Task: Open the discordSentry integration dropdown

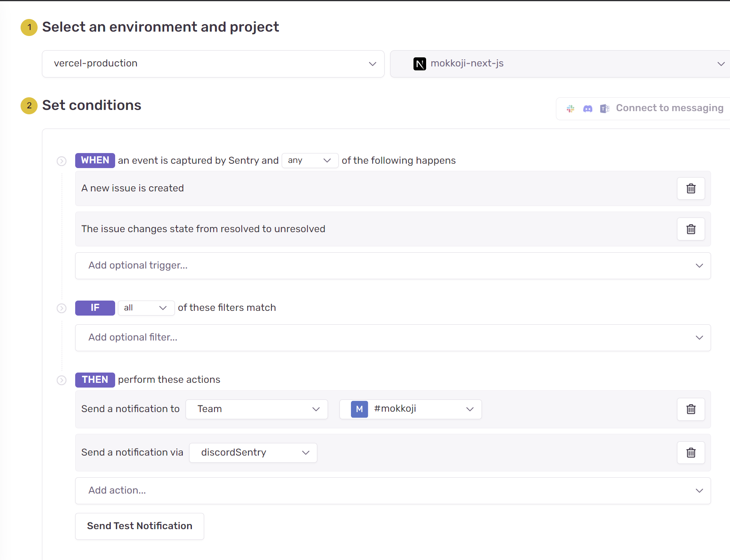Action: click(x=253, y=453)
